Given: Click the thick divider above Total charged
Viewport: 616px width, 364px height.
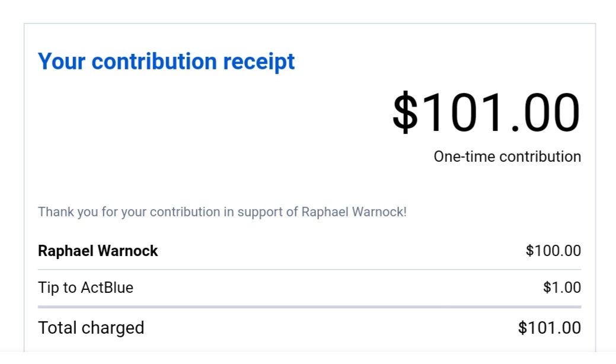Looking at the screenshot, I should click(309, 306).
